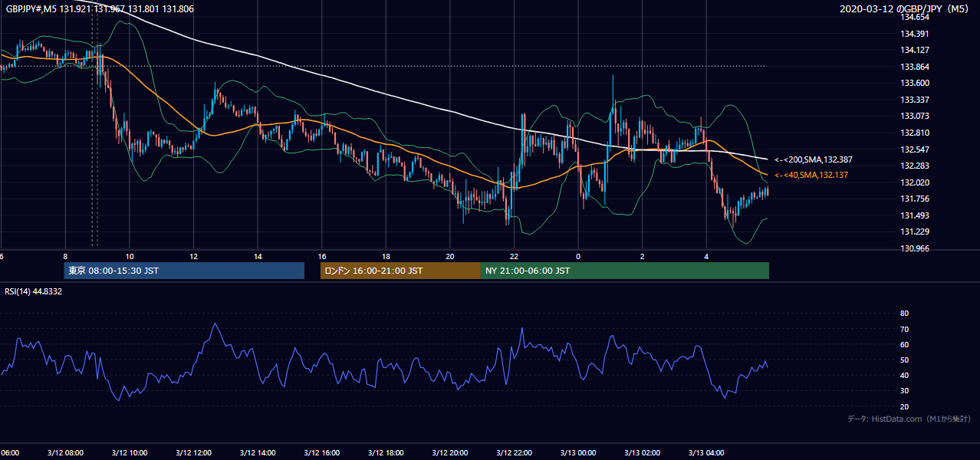Click price axis label 132.547
This screenshot has width=980, height=460.
tap(915, 149)
